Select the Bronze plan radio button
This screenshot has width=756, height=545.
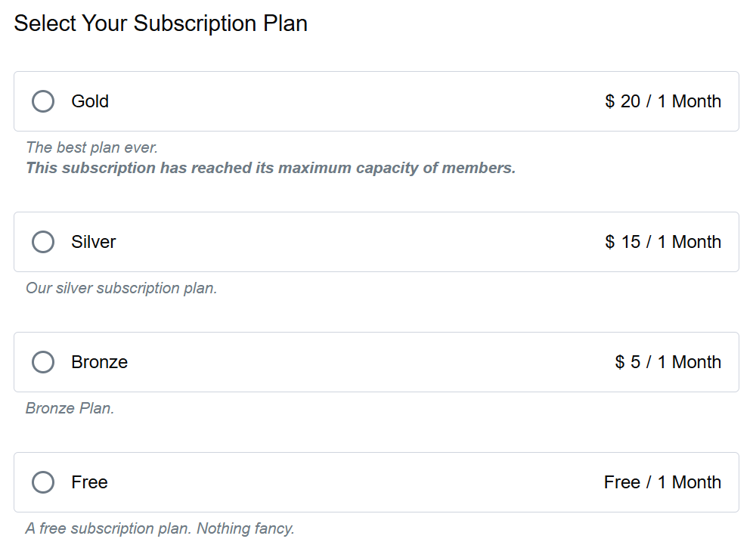tap(43, 362)
